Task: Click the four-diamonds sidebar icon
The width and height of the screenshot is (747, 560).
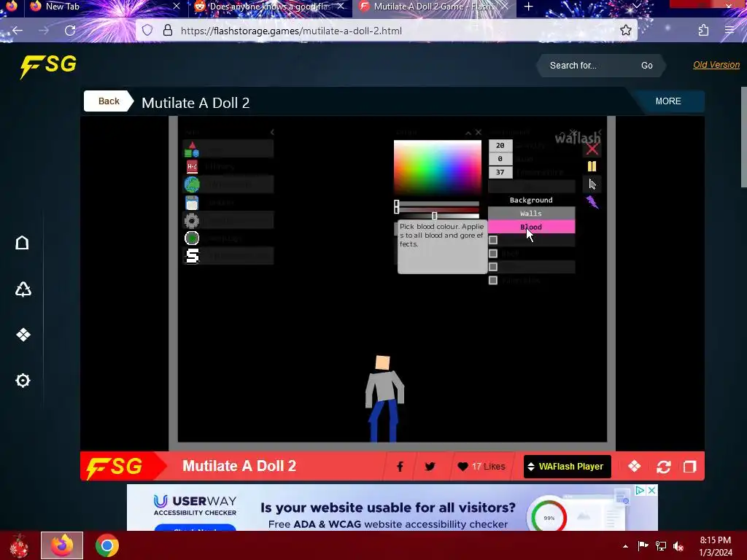Action: point(23,335)
